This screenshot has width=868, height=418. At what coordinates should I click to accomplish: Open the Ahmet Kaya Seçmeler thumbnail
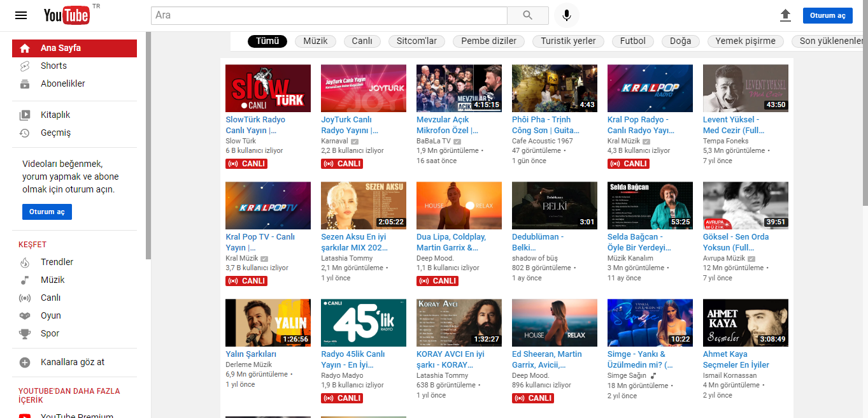[x=746, y=323]
